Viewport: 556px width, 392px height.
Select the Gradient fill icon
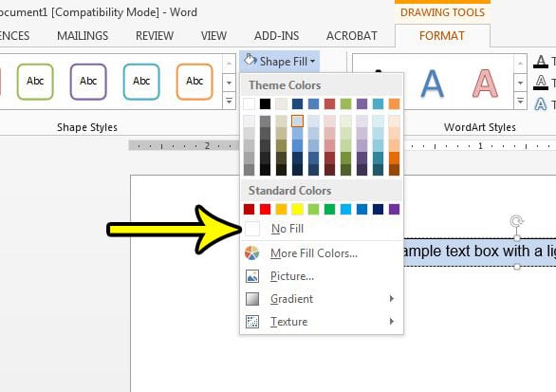point(252,299)
